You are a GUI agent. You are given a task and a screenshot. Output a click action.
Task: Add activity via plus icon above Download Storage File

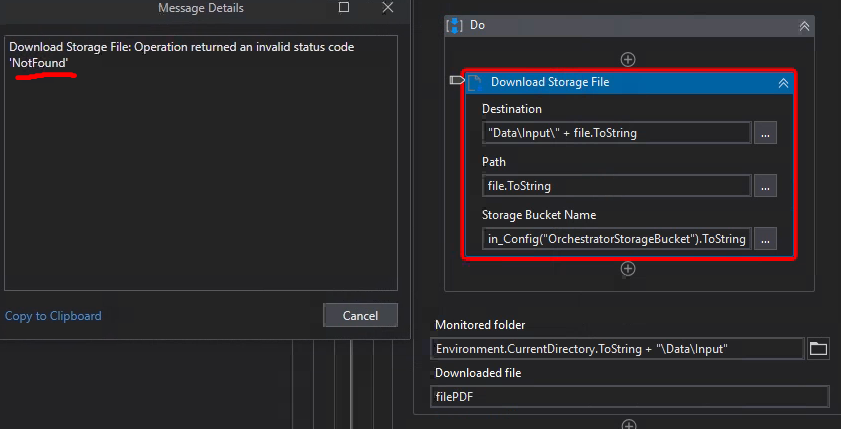tap(628, 60)
